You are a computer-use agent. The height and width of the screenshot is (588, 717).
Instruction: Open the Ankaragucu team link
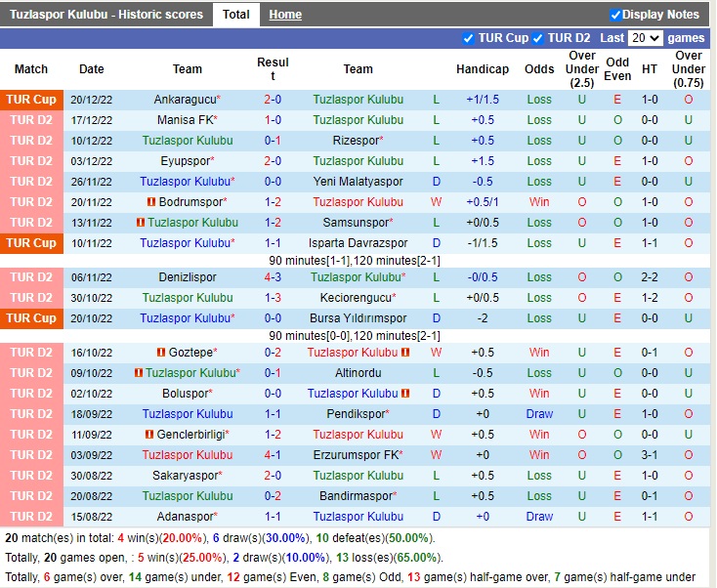[x=185, y=100]
